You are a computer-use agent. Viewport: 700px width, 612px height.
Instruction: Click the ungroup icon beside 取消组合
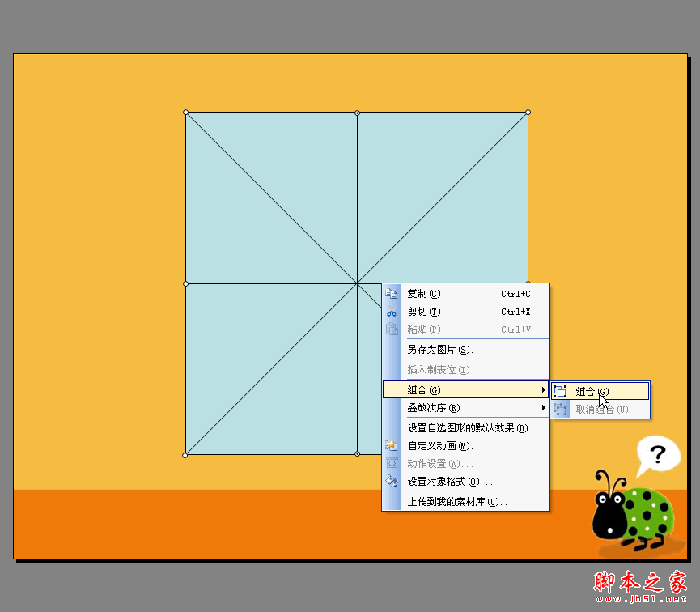point(560,409)
